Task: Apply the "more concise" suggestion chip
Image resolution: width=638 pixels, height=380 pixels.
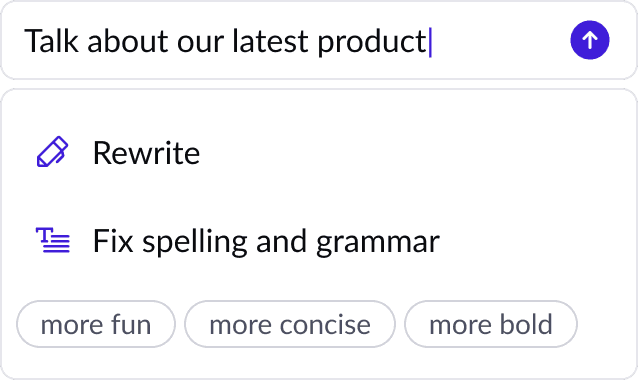Action: 290,324
